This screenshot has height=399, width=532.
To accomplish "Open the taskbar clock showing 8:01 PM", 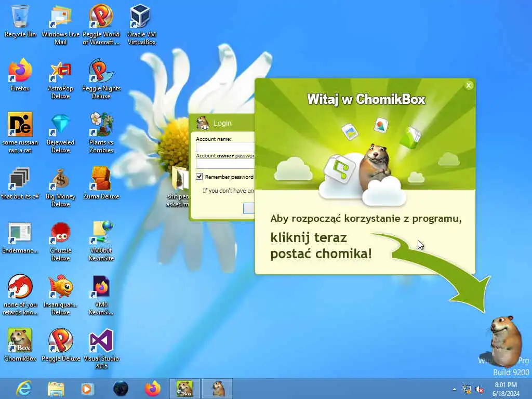I will pos(506,389).
